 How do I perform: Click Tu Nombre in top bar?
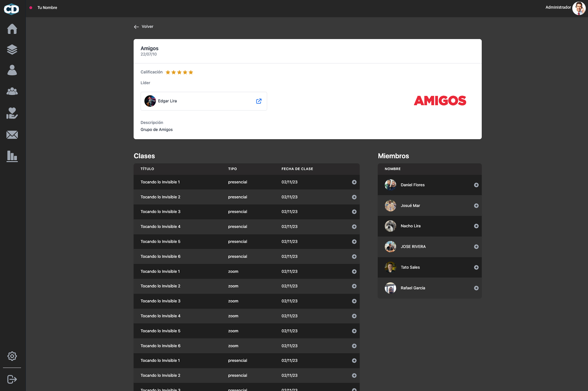pos(47,8)
